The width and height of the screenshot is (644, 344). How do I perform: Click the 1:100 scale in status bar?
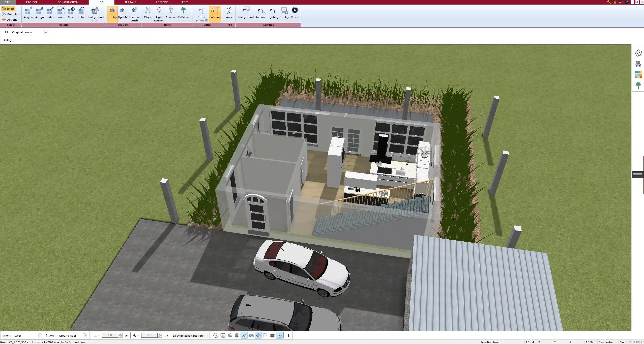click(589, 342)
